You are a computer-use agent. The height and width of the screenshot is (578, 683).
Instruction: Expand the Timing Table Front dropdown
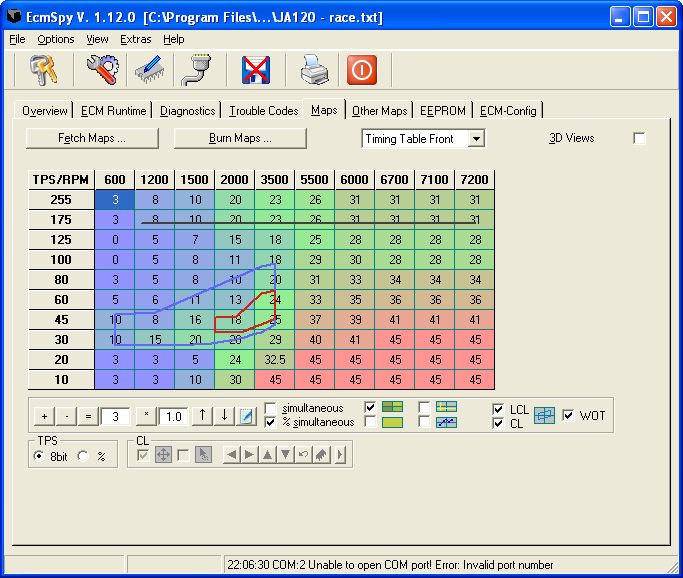(x=476, y=139)
